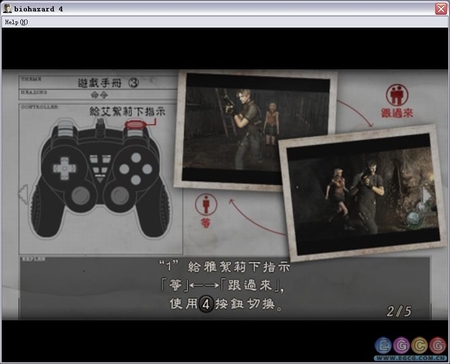This screenshot has height=364, width=450.
Task: Click the controller's four face buttons cluster
Action: click(x=136, y=169)
